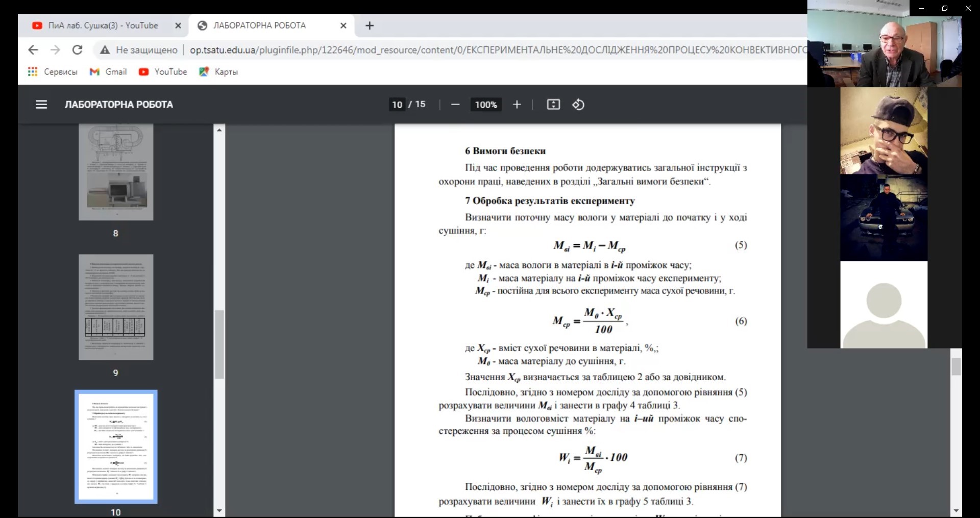The width and height of the screenshot is (980, 518).
Task: Click equation number (7)
Action: pos(741,458)
